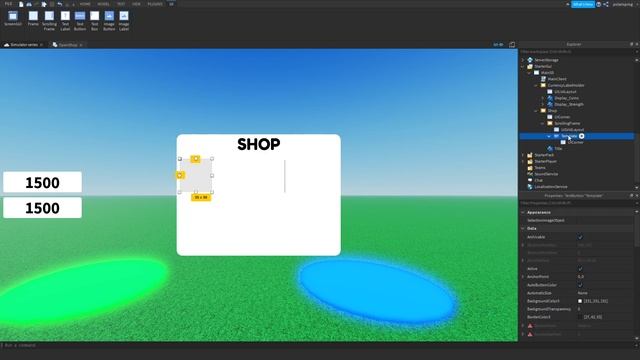The width and height of the screenshot is (640, 360).
Task: Open the OpenShop script tab
Action: tap(67, 45)
